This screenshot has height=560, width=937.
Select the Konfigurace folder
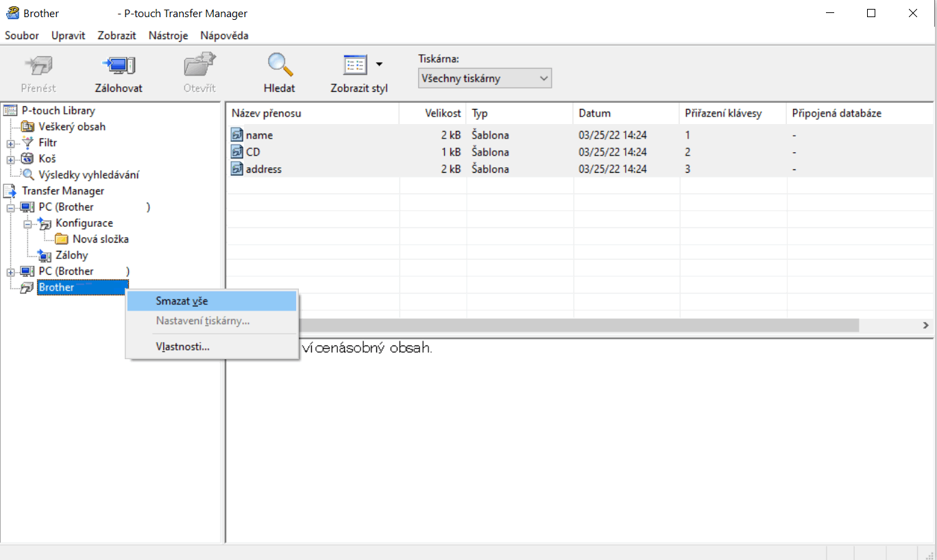coord(84,223)
